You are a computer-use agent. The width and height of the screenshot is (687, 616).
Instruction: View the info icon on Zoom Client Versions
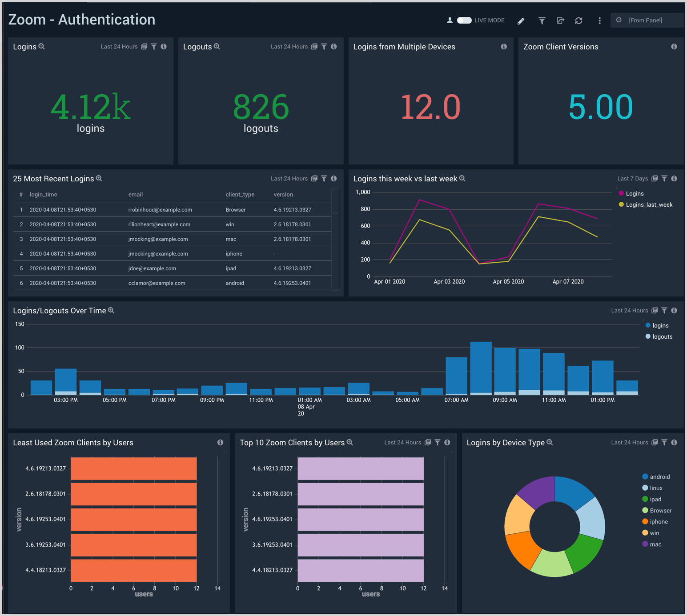coord(674,46)
